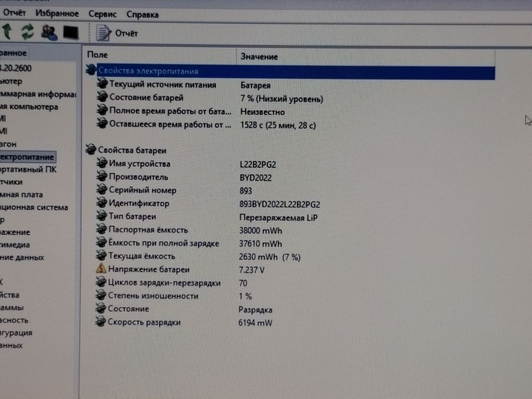
Task: Click icon beside Паспортная ёмкость
Action: pos(101,229)
